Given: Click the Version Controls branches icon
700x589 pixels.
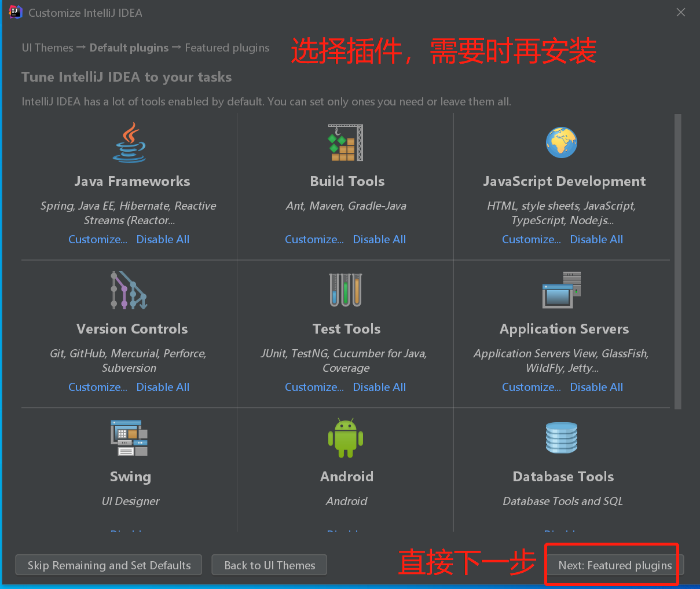Looking at the screenshot, I should click(x=129, y=290).
